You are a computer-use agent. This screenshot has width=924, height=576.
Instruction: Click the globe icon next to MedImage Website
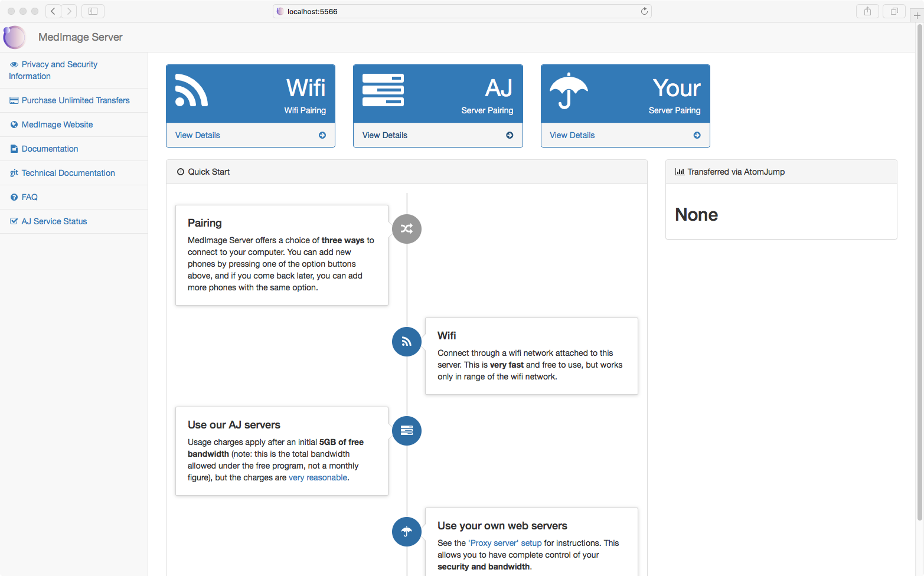(14, 125)
